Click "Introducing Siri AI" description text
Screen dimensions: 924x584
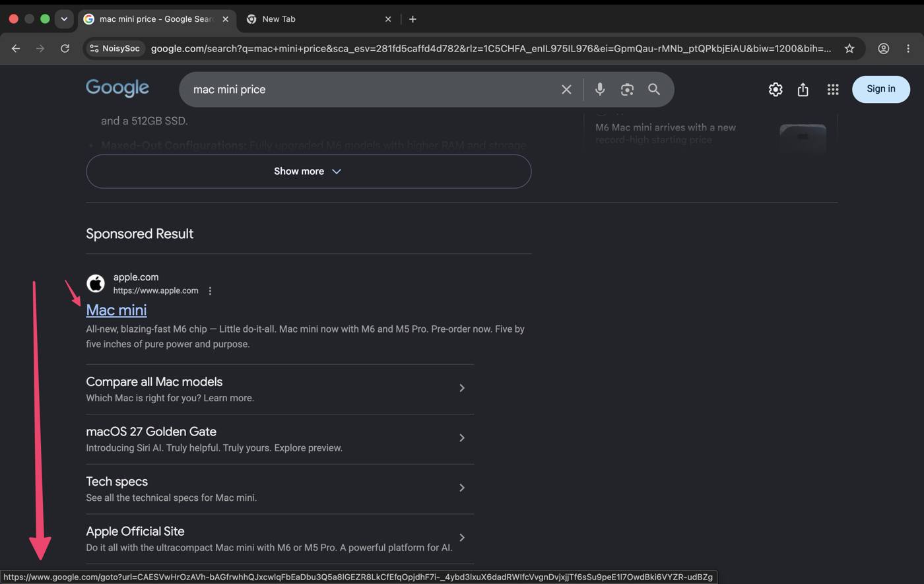214,448
